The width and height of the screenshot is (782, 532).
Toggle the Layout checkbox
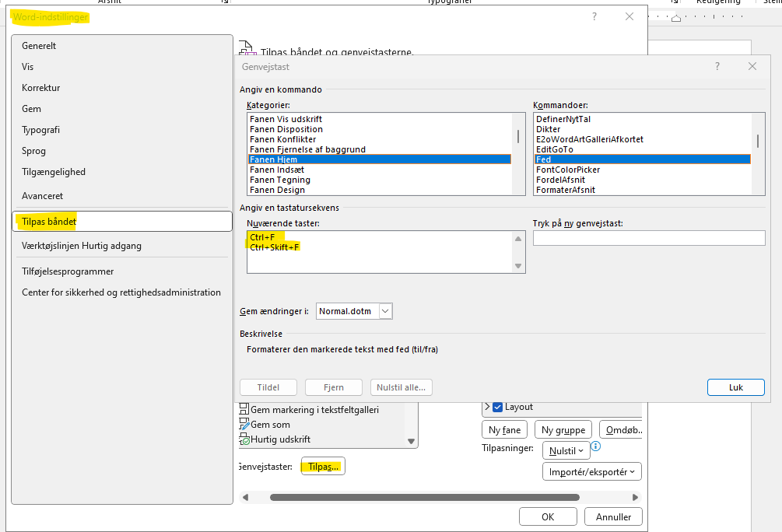pyautogui.click(x=497, y=408)
